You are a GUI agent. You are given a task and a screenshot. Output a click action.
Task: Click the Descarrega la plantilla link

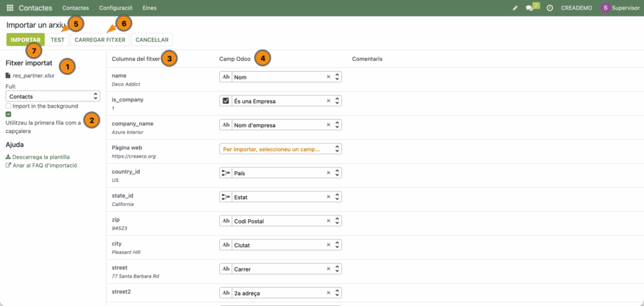[41, 157]
